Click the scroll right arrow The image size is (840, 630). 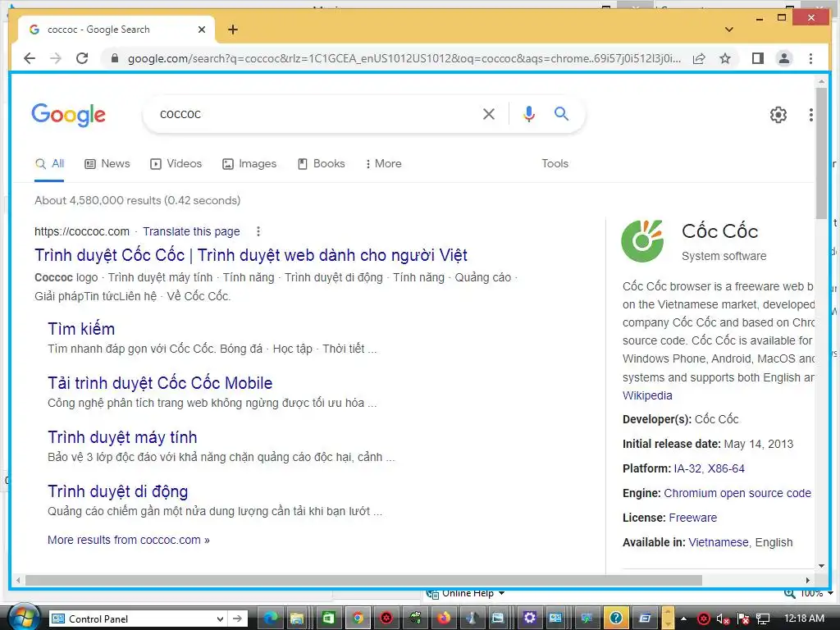click(x=808, y=580)
